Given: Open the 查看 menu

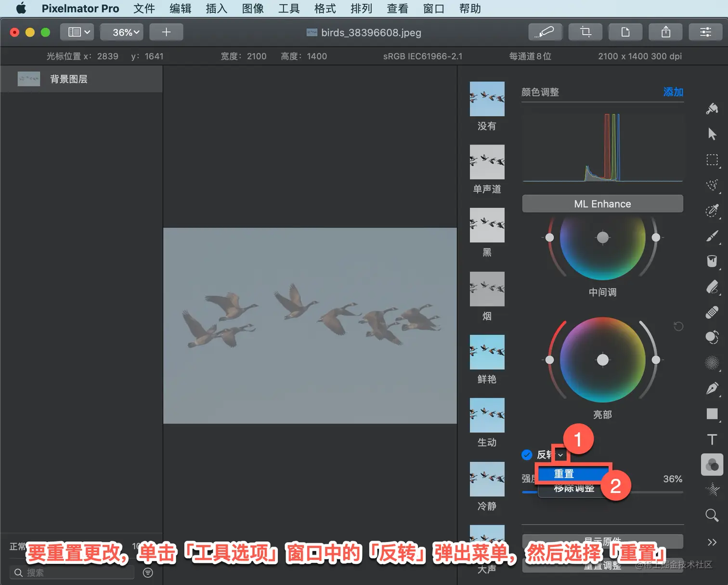Looking at the screenshot, I should tap(398, 9).
